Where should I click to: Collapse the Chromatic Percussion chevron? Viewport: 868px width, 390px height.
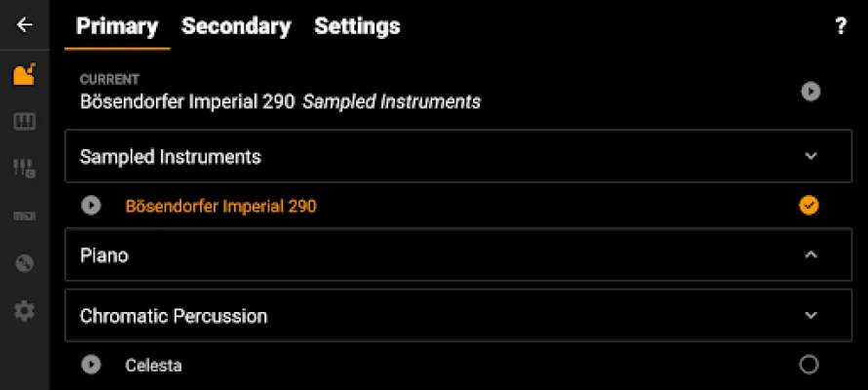pyautogui.click(x=810, y=315)
